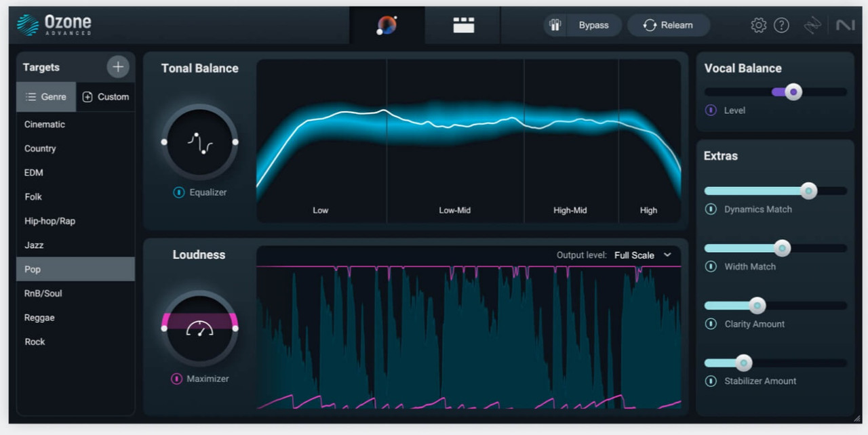Click the Dynamics Match slider handle
The image size is (868, 435).
(808, 191)
